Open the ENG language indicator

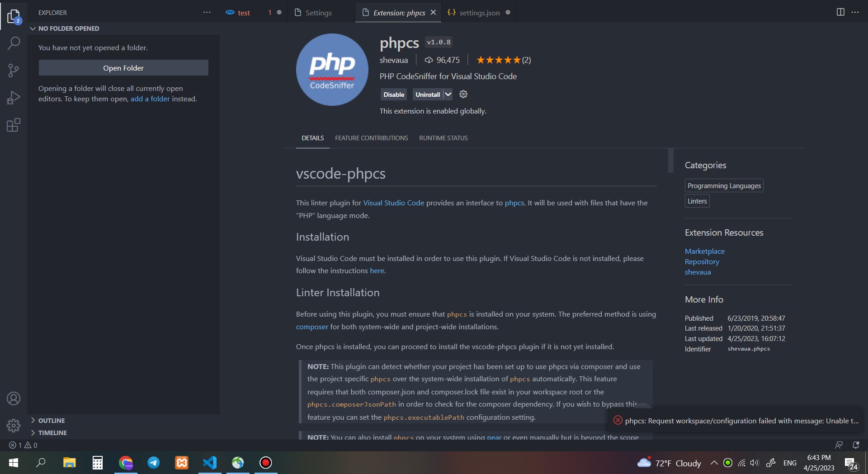(x=790, y=463)
